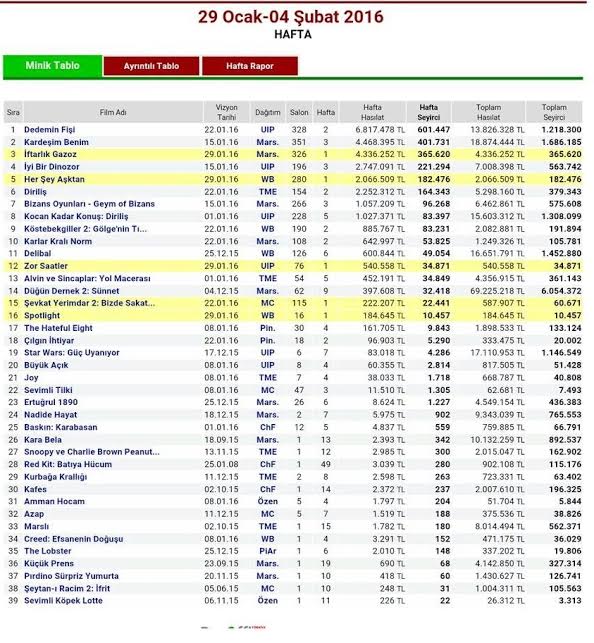The width and height of the screenshot is (594, 643).
Task: Open the film link Köstebekgiller 2
Action: 85,229
